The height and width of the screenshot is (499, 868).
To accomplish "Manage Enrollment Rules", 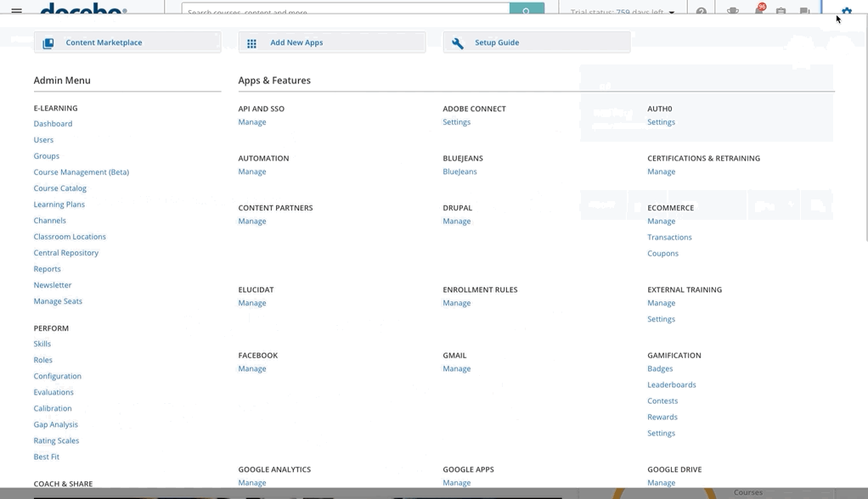I will click(457, 303).
